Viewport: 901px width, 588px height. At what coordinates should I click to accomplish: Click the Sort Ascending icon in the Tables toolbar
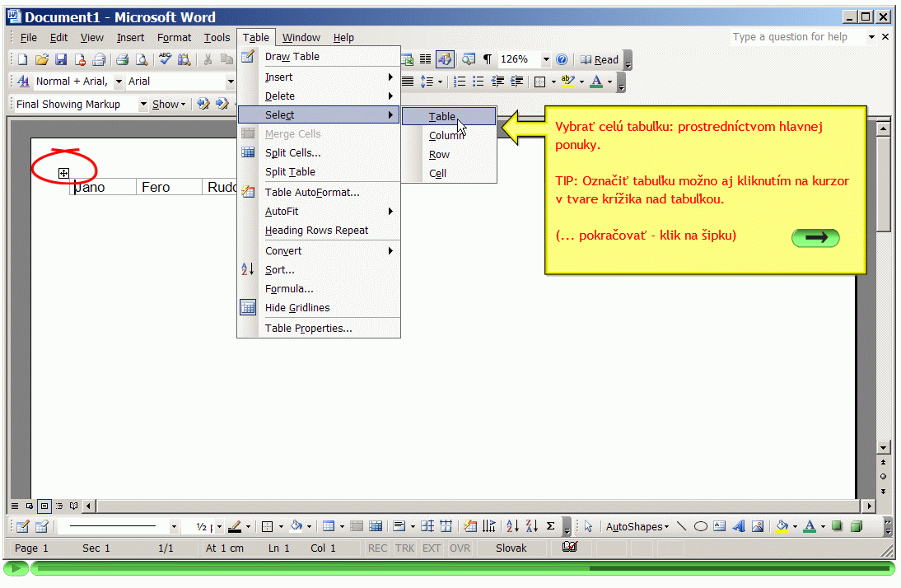512,526
